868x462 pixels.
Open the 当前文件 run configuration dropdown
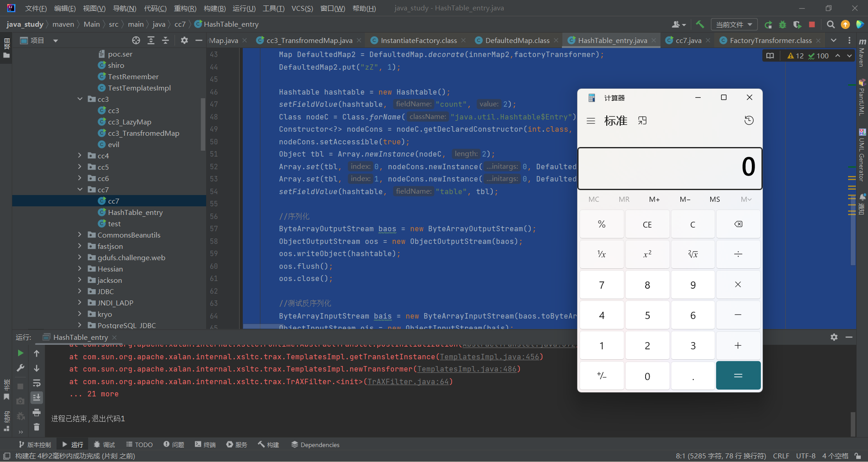pyautogui.click(x=734, y=24)
